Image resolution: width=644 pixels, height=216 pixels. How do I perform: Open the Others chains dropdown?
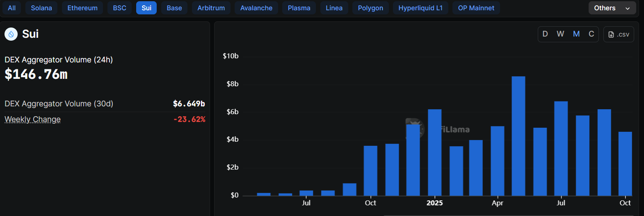click(612, 8)
